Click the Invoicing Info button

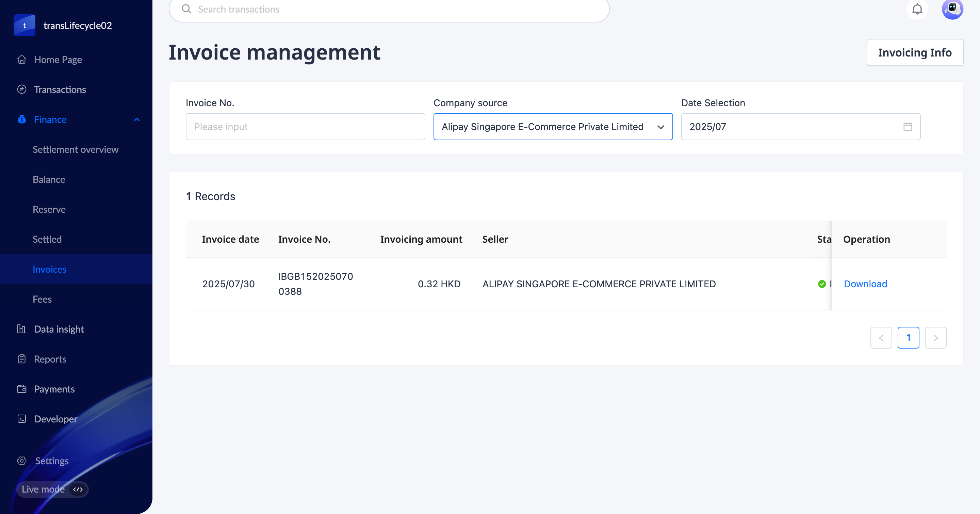point(915,52)
